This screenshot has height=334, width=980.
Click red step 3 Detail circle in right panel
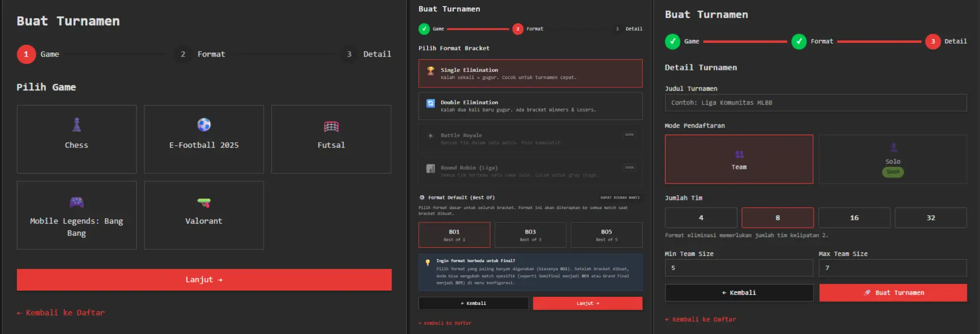tap(933, 41)
